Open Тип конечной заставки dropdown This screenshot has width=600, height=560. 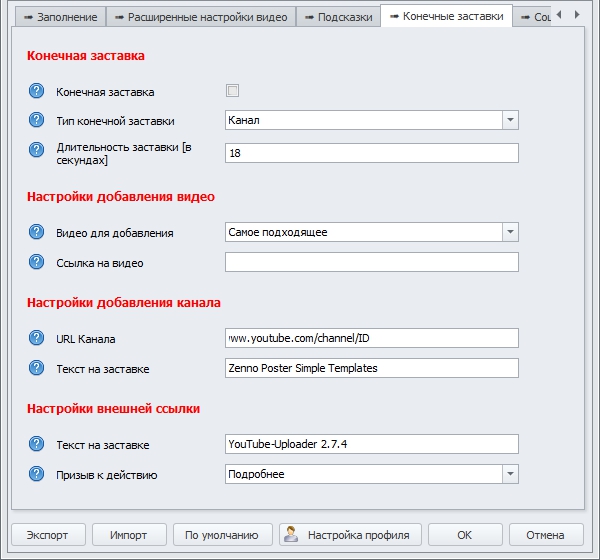click(x=510, y=120)
